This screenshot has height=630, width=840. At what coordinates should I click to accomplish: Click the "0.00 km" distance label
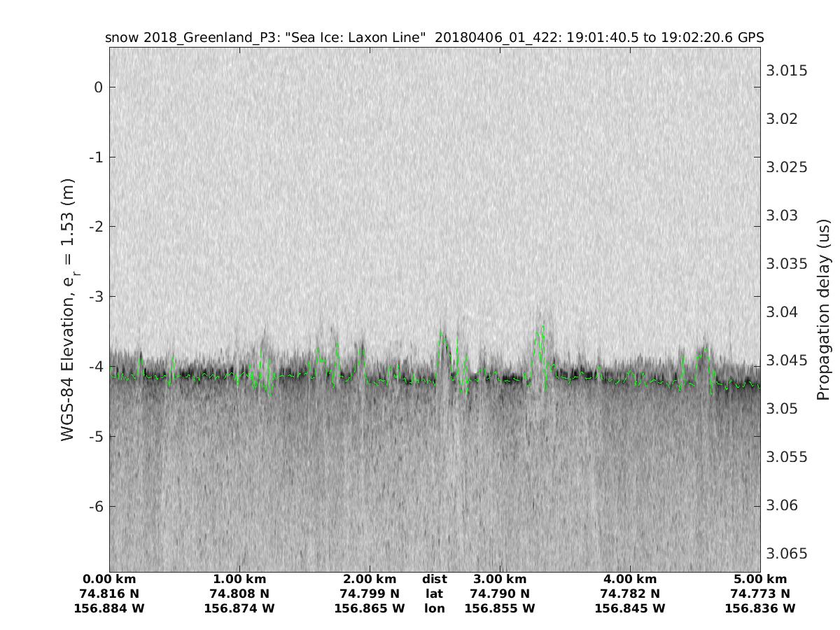[109, 580]
